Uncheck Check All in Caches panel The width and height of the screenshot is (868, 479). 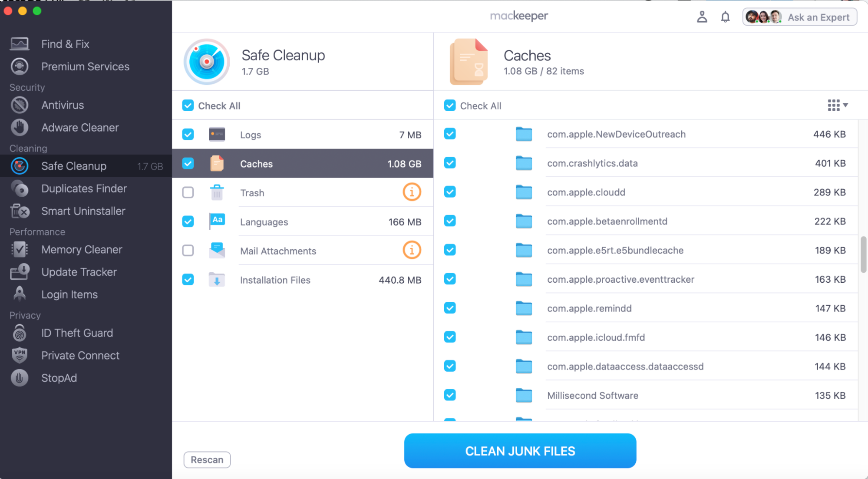pos(450,106)
